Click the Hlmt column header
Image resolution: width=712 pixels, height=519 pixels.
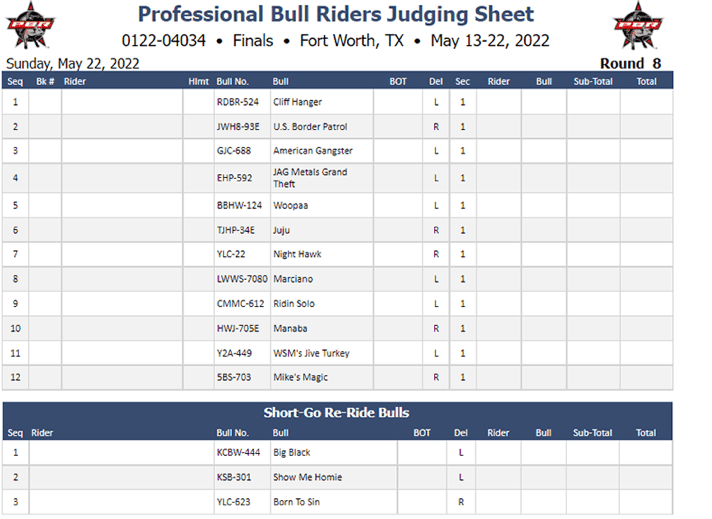pyautogui.click(x=198, y=82)
